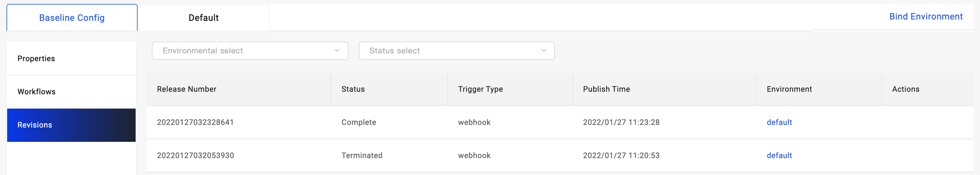Click release number 20220127032328641
This screenshot has width=980, height=175.
tap(195, 122)
